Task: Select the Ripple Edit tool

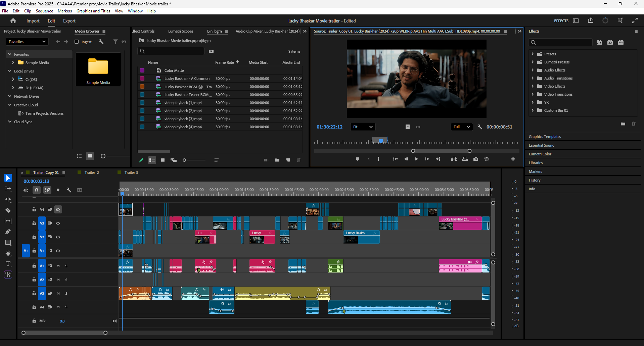Action: click(x=8, y=200)
